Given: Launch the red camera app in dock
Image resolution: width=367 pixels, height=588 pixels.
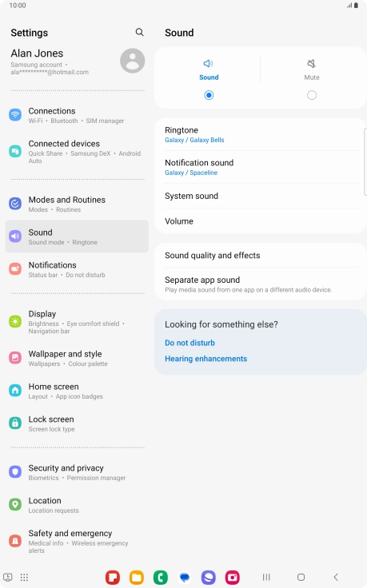Looking at the screenshot, I should [x=233, y=577].
